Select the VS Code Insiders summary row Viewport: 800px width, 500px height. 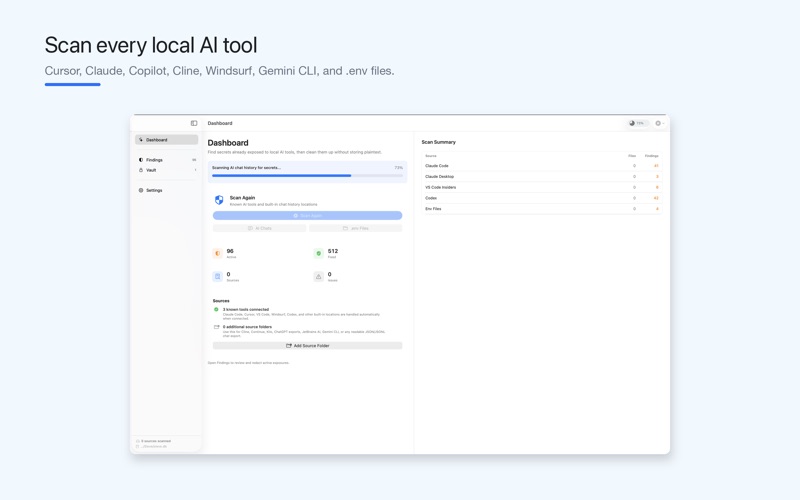click(542, 187)
